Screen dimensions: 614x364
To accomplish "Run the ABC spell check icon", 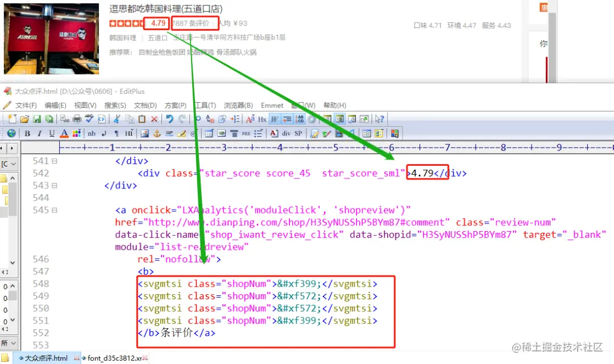I will (x=89, y=119).
